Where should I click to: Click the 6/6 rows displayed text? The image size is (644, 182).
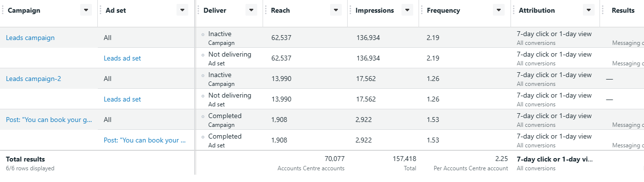(30, 168)
